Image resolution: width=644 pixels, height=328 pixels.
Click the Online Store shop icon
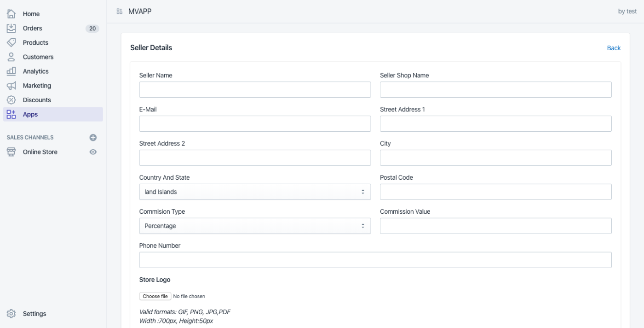point(11,152)
